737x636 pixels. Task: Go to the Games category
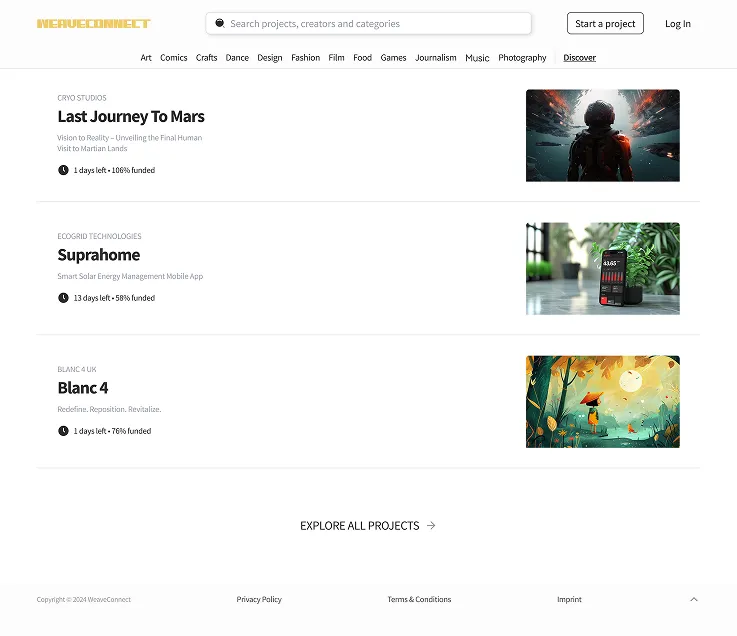(393, 58)
